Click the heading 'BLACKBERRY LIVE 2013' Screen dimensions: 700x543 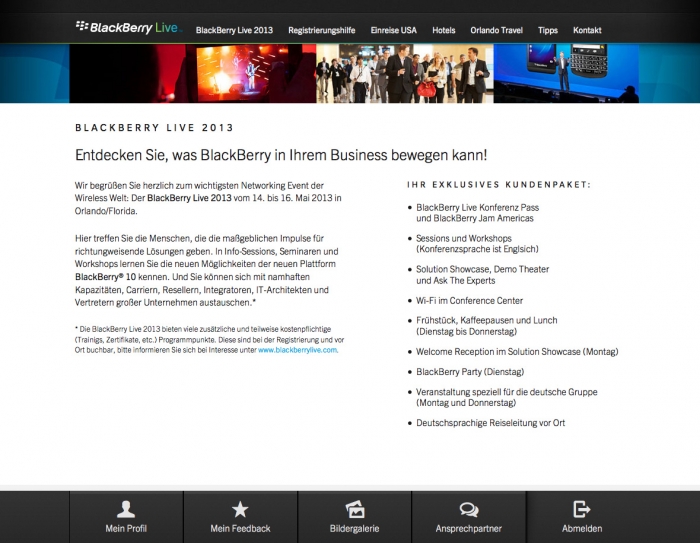(154, 128)
